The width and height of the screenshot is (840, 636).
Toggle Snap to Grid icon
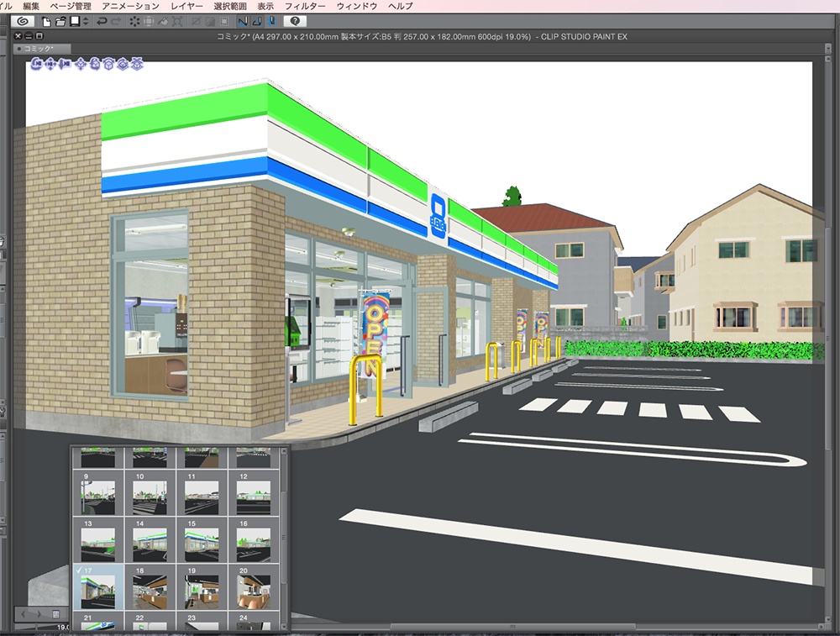(x=271, y=22)
